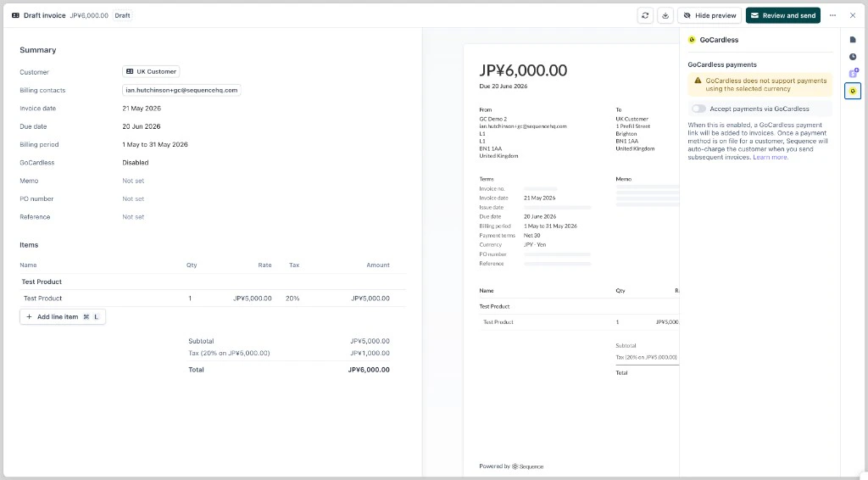The image size is (868, 480).
Task: Select the billing contact email chip
Action: (x=181, y=90)
